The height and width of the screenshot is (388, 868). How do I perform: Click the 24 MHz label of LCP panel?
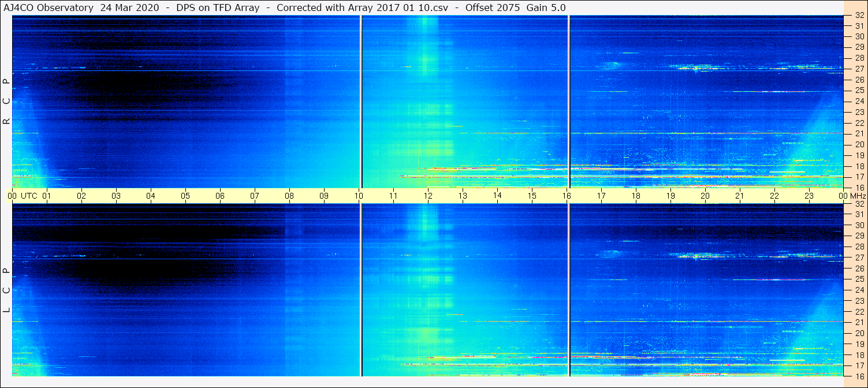click(859, 289)
